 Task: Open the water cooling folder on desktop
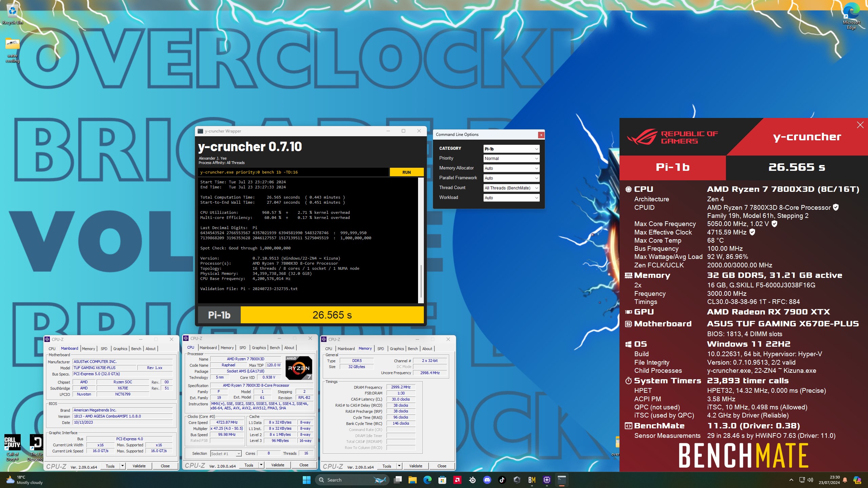[12, 50]
